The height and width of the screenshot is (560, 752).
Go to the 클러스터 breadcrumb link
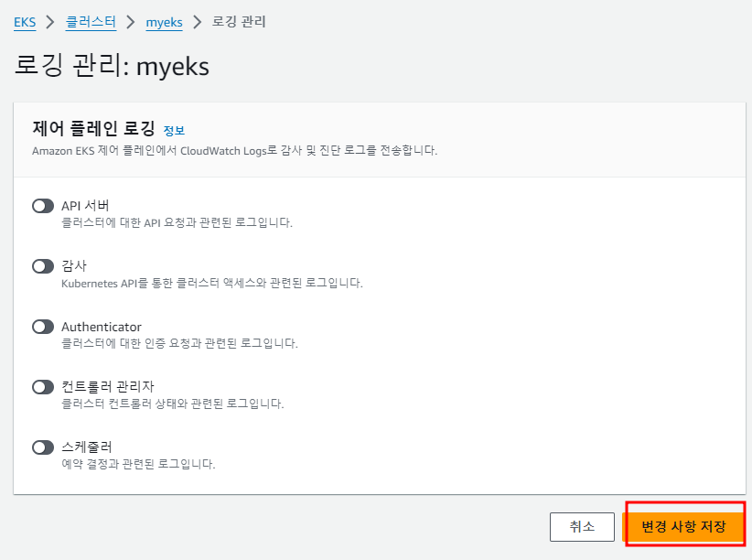[x=91, y=22]
